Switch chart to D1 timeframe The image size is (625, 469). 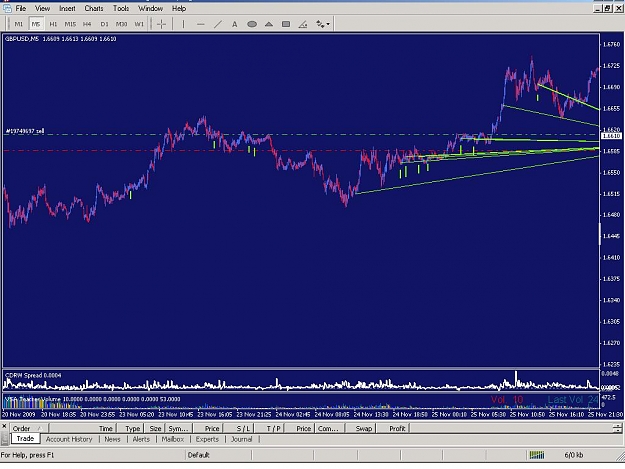104,24
